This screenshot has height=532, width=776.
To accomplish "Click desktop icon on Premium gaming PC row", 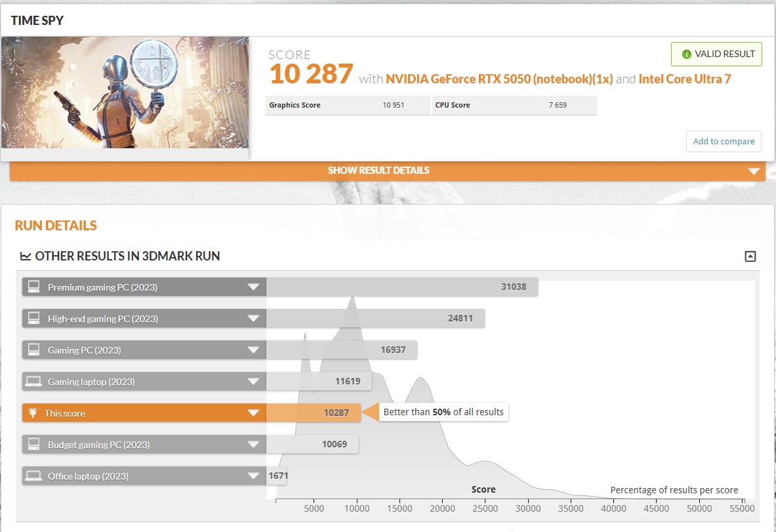I will coord(33,287).
